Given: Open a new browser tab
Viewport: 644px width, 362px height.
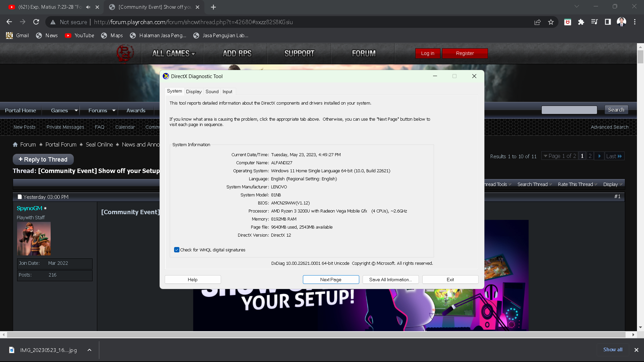Looking at the screenshot, I should click(213, 7).
